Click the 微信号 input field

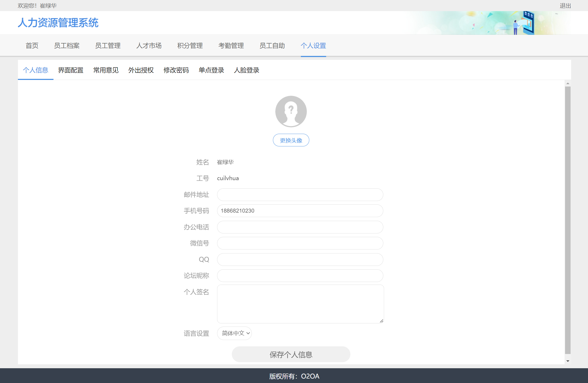click(x=300, y=243)
